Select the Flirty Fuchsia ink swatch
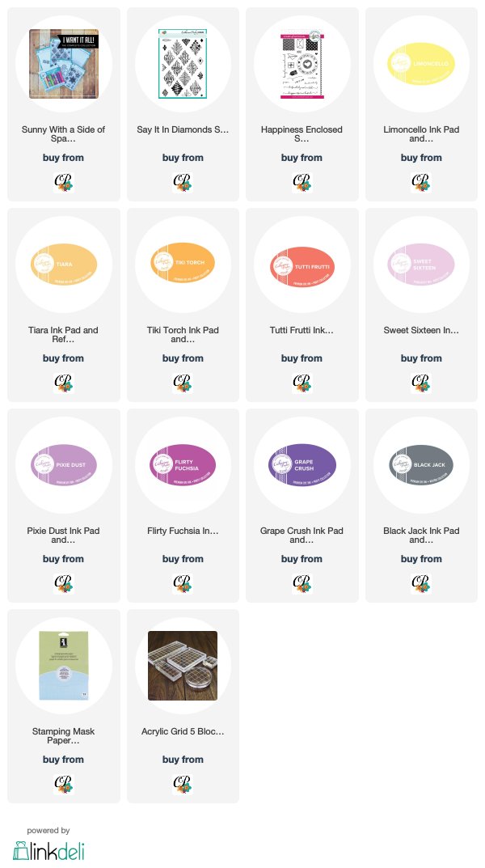This screenshot has height=868, width=485. click(x=183, y=465)
